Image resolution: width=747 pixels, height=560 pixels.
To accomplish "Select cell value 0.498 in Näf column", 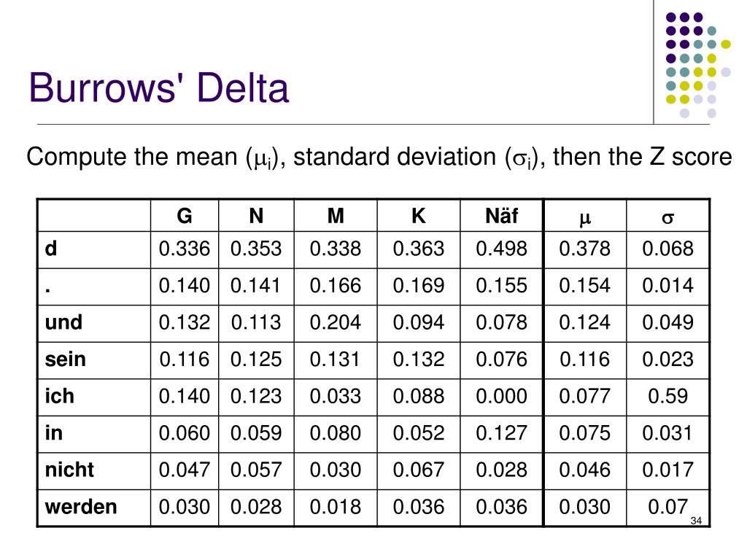I will (x=502, y=249).
